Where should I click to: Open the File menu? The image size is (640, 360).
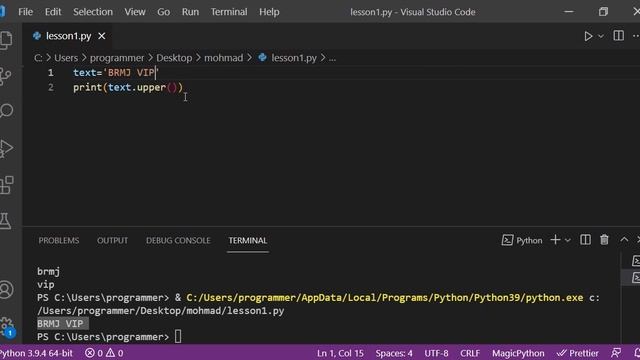click(x=25, y=12)
